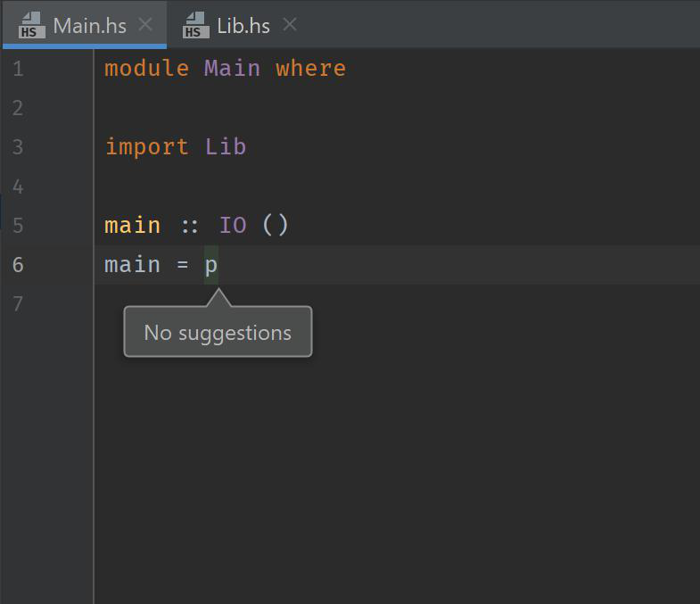
Task: Place cursor on the 'module' keyword
Action: point(146,69)
